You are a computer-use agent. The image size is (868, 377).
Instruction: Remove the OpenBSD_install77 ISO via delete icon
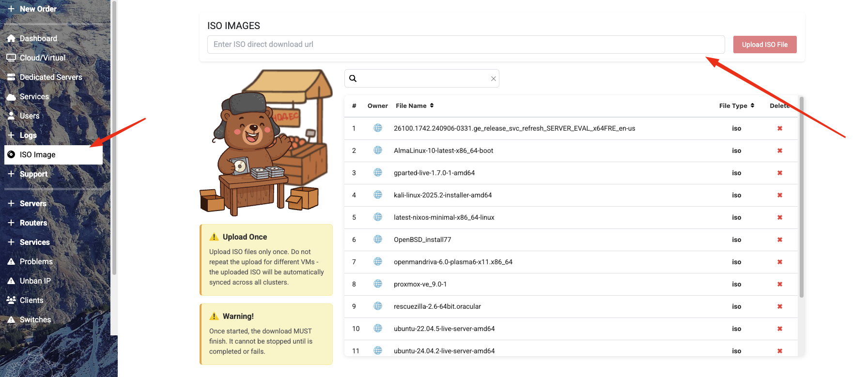(779, 240)
